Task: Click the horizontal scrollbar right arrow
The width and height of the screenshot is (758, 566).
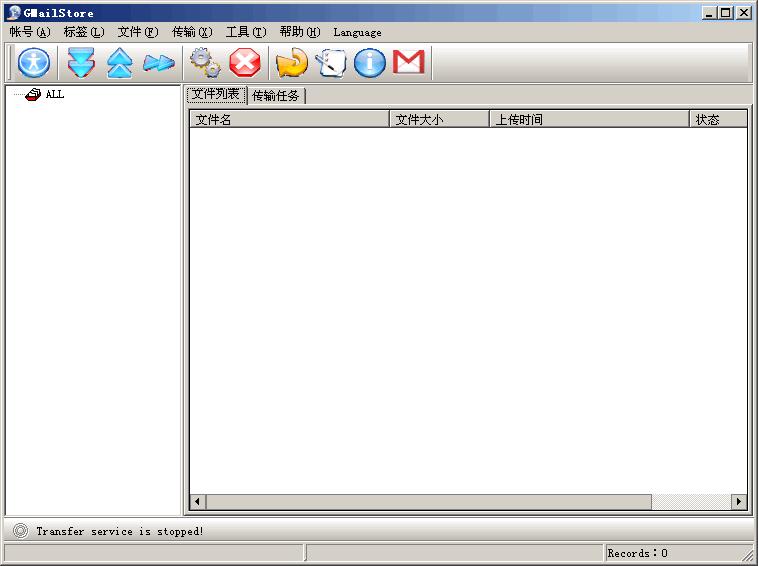Action: (739, 502)
